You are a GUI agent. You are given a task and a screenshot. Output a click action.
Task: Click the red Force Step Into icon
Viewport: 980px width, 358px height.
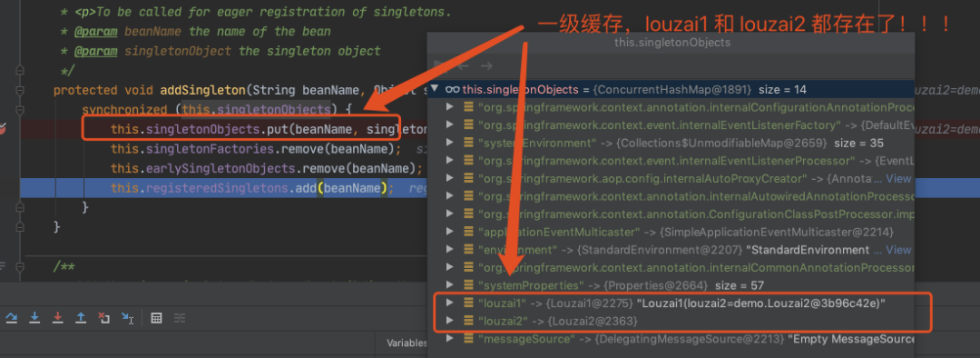coord(57,318)
